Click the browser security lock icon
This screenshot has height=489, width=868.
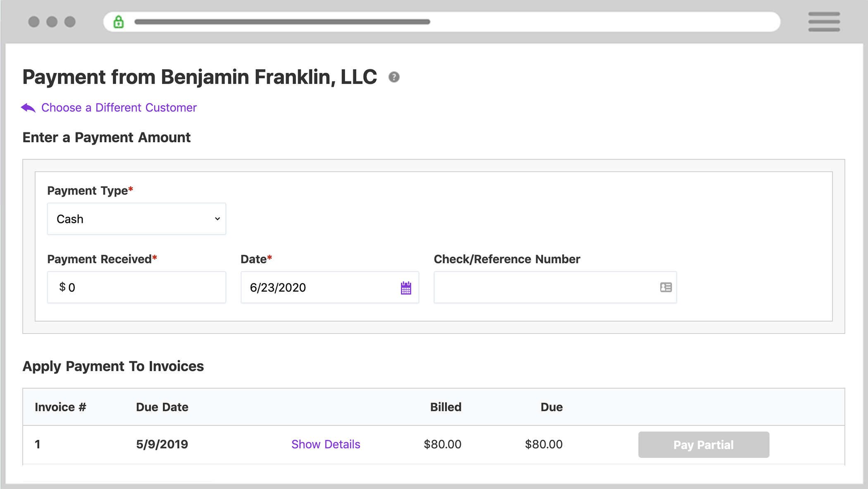coord(119,22)
